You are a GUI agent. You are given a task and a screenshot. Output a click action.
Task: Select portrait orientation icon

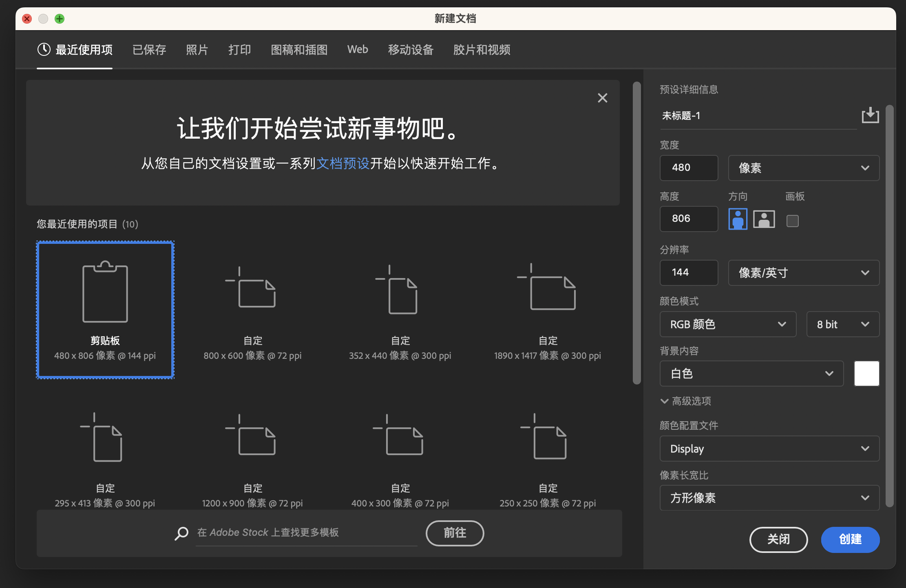pyautogui.click(x=738, y=219)
